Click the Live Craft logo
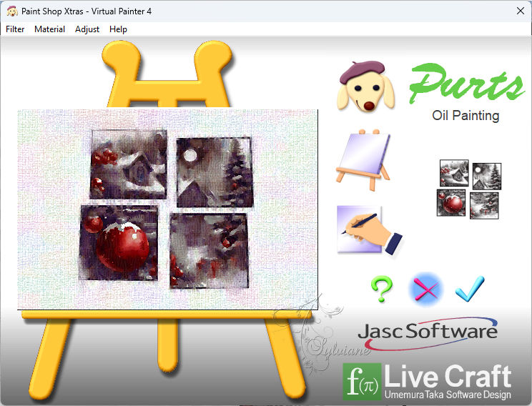The image size is (532, 406). pyautogui.click(x=428, y=381)
